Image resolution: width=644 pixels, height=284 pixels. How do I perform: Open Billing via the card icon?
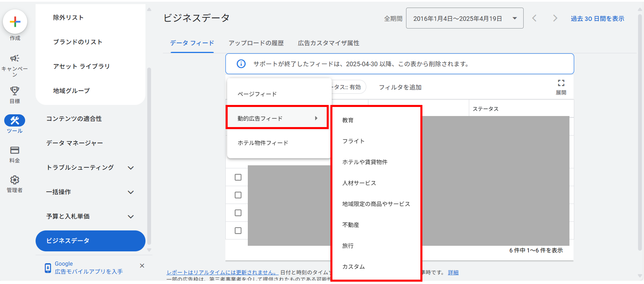click(15, 150)
